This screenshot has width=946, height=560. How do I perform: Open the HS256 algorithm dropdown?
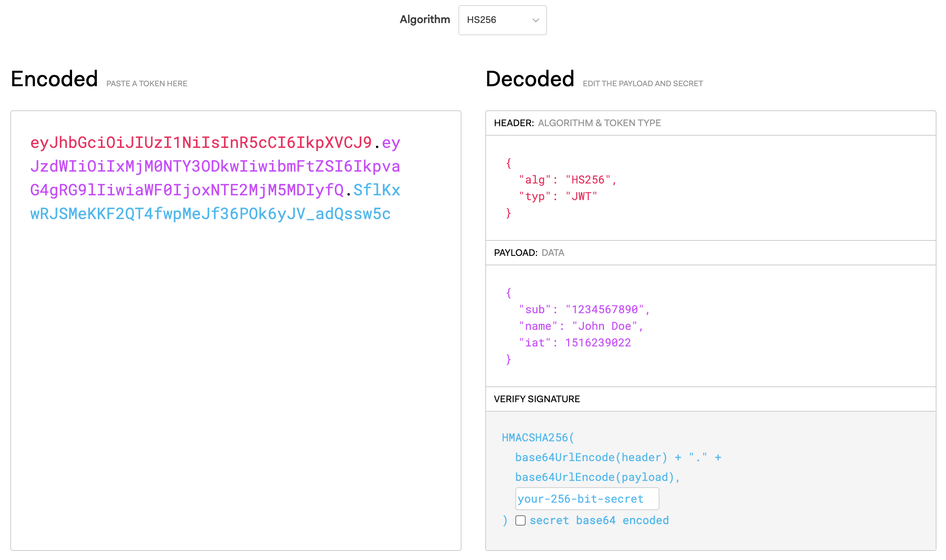coord(502,20)
